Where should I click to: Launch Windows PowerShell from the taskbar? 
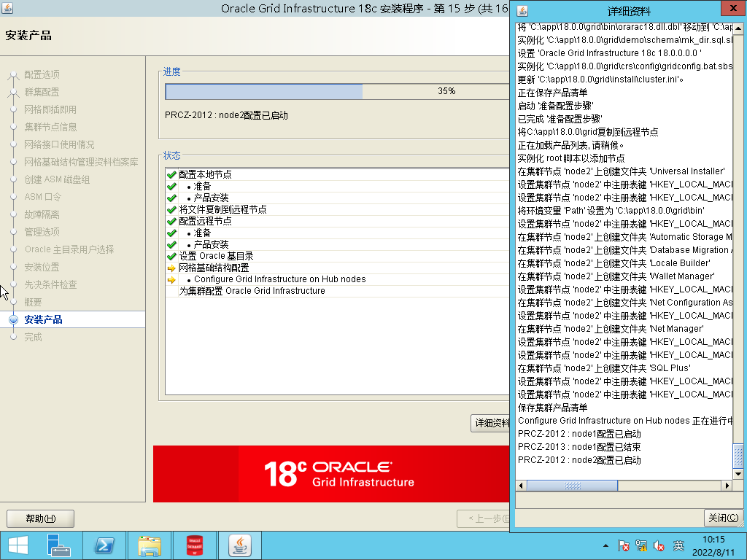(x=104, y=545)
